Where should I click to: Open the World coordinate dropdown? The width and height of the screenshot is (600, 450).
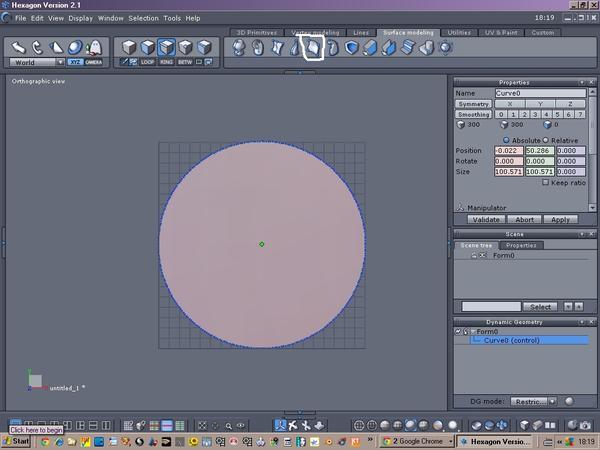coord(38,62)
